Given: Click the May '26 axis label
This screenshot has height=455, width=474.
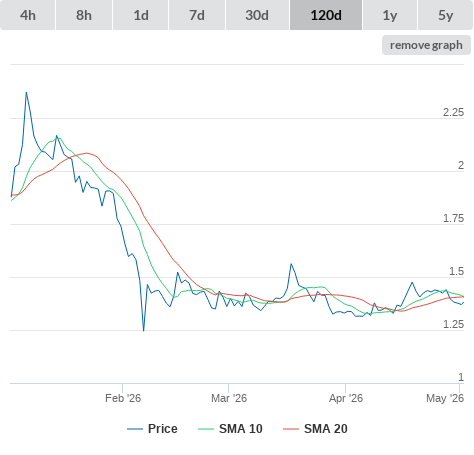Looking at the screenshot, I should tap(445, 398).
